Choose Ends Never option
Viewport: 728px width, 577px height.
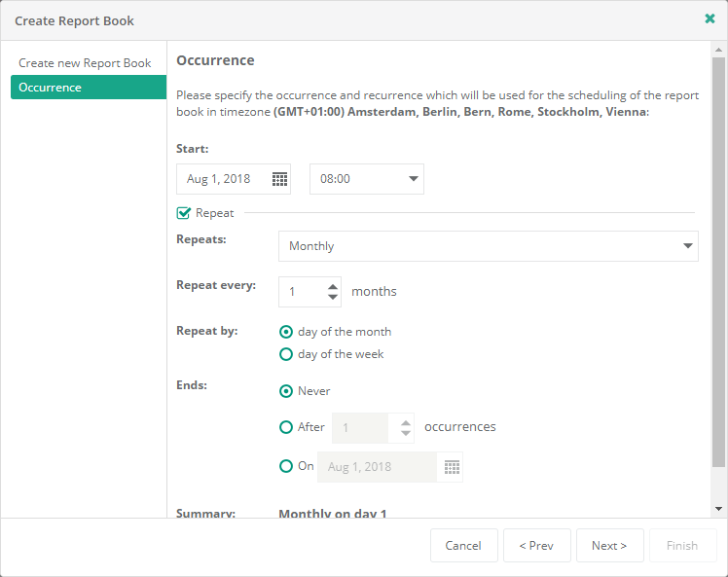(286, 391)
